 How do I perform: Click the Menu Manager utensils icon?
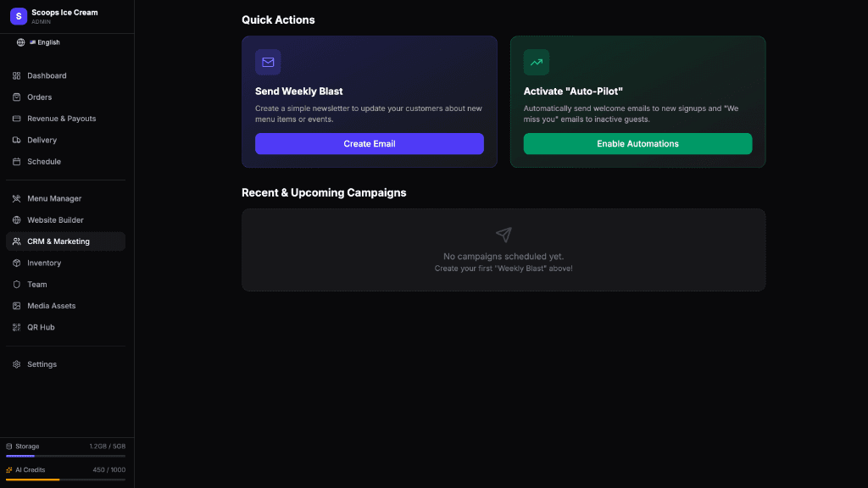click(17, 199)
